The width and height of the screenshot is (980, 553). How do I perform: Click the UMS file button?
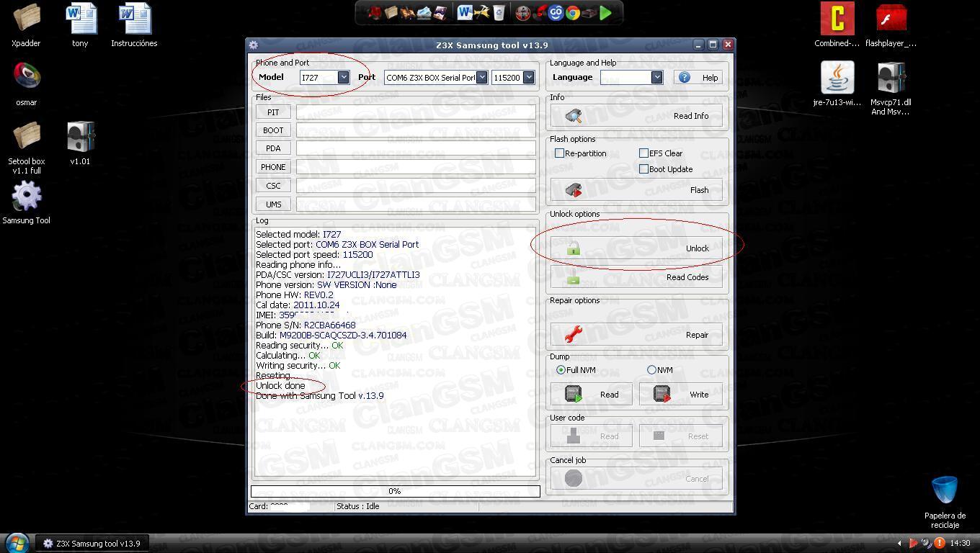[x=273, y=204]
